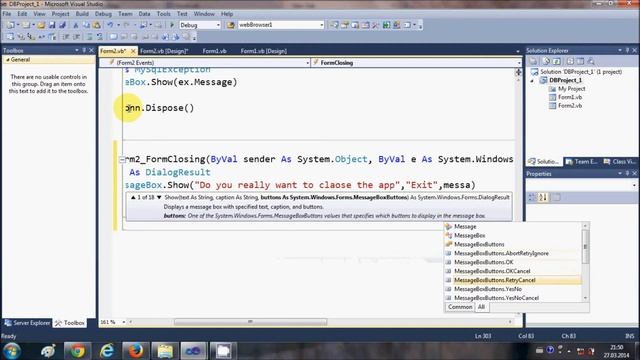Open Chrome from the Windows taskbar
The width and height of the screenshot is (640, 360).
click(x=77, y=351)
